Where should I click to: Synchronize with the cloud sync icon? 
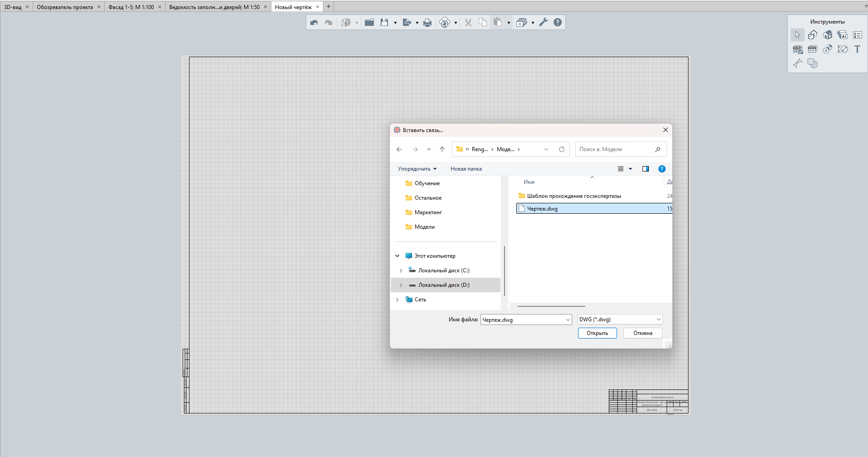click(445, 22)
